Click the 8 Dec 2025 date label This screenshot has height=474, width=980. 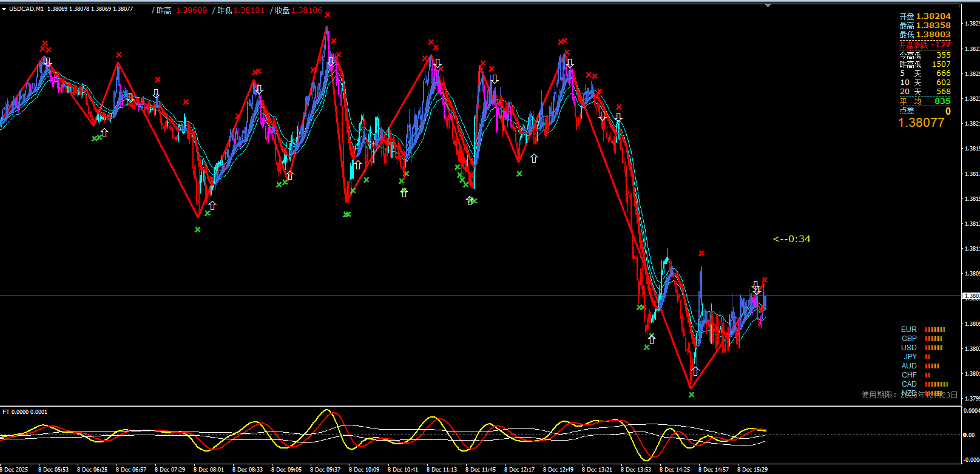tap(15, 469)
